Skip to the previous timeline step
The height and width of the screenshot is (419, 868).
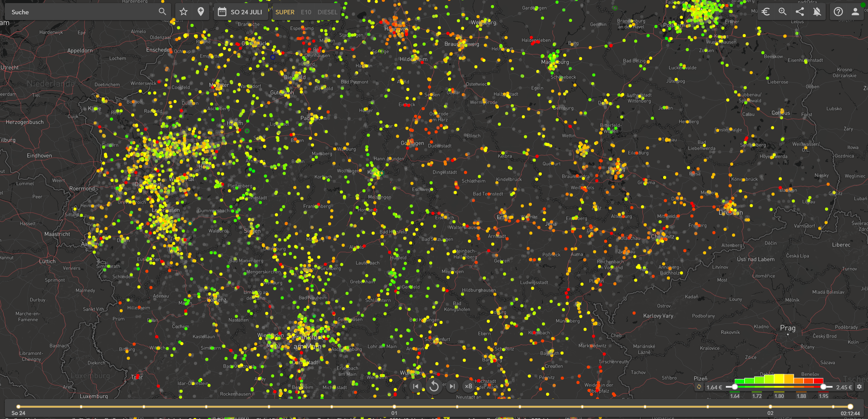pos(416,386)
